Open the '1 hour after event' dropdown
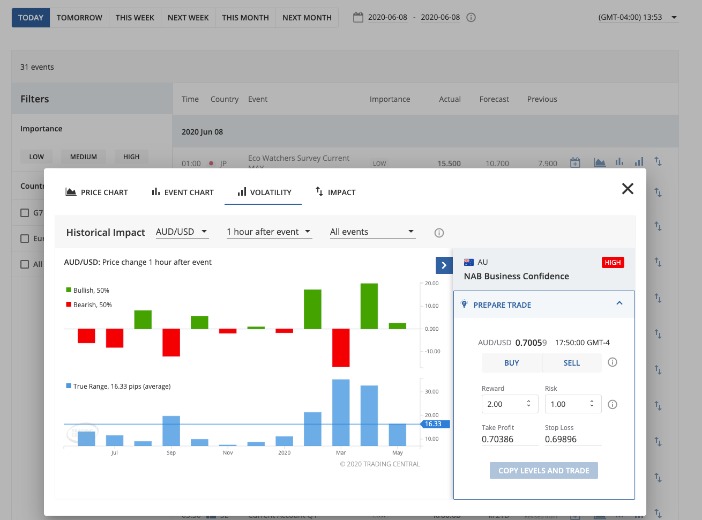The height and width of the screenshot is (520, 702). click(x=269, y=232)
